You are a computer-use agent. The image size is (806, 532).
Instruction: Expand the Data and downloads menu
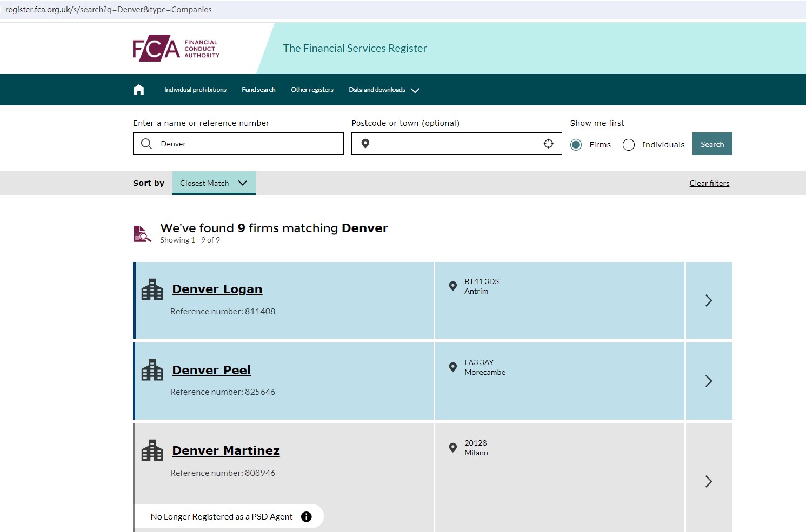(384, 90)
